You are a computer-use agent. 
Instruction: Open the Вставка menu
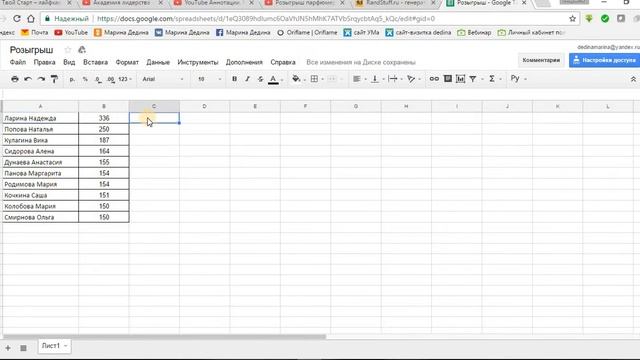tap(96, 62)
